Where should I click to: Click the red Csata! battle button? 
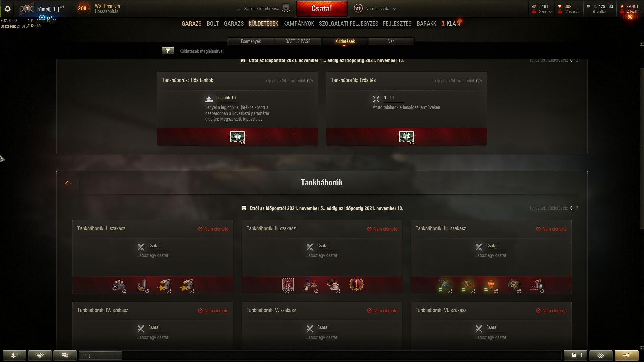pos(322,9)
